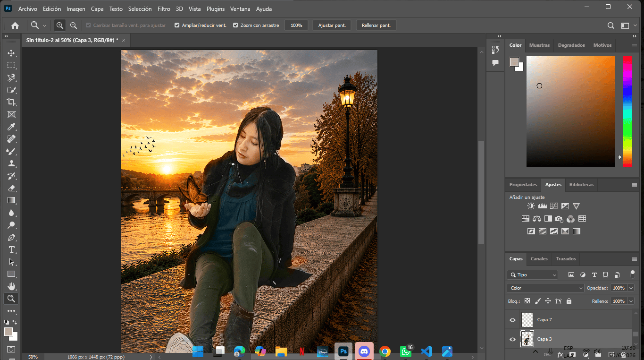The height and width of the screenshot is (360, 644).
Task: Select the Pen tool
Action: 11,237
